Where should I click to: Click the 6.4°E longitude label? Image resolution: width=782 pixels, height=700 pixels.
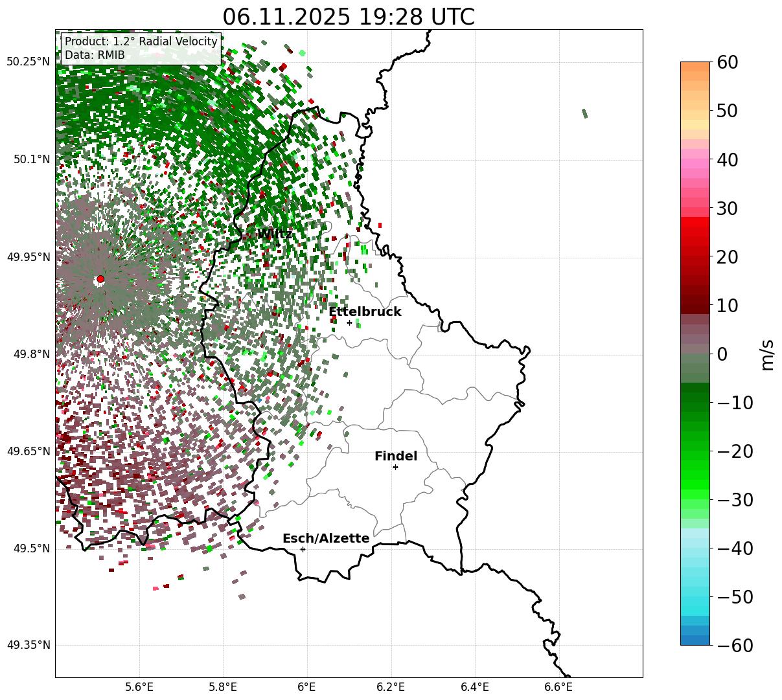tap(474, 687)
